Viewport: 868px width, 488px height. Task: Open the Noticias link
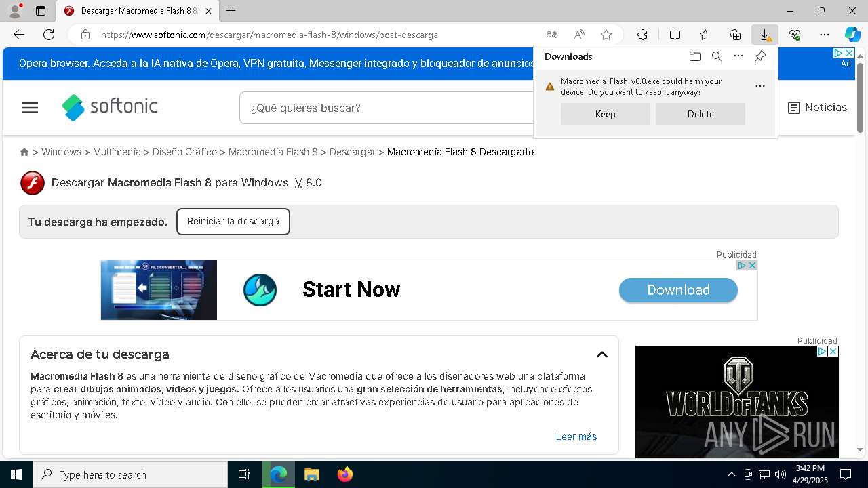pos(818,108)
